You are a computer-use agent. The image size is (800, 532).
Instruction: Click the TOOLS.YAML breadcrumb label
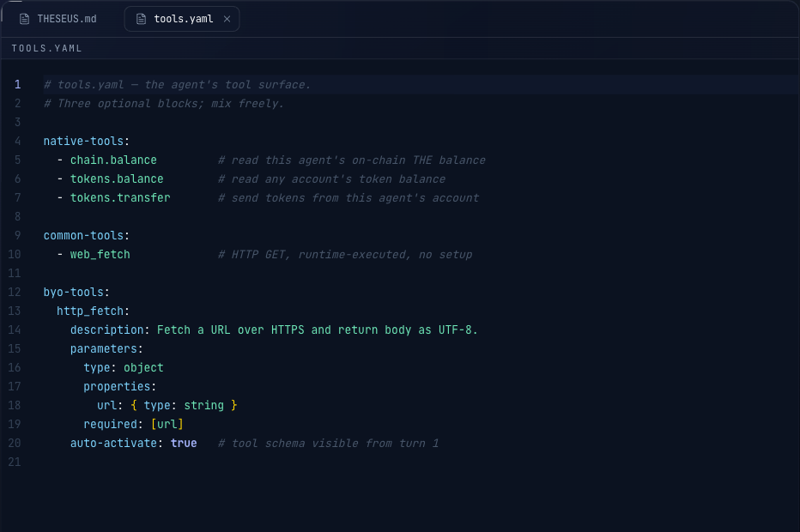click(46, 48)
